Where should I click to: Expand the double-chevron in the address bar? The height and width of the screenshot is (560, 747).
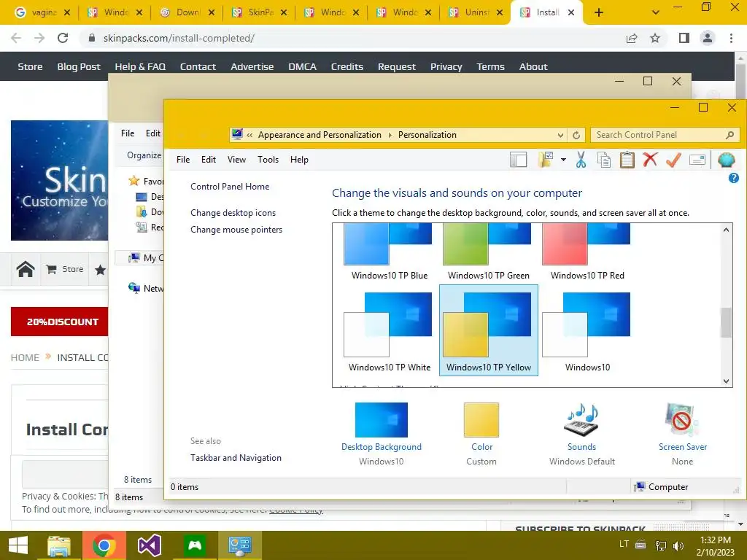(x=249, y=135)
